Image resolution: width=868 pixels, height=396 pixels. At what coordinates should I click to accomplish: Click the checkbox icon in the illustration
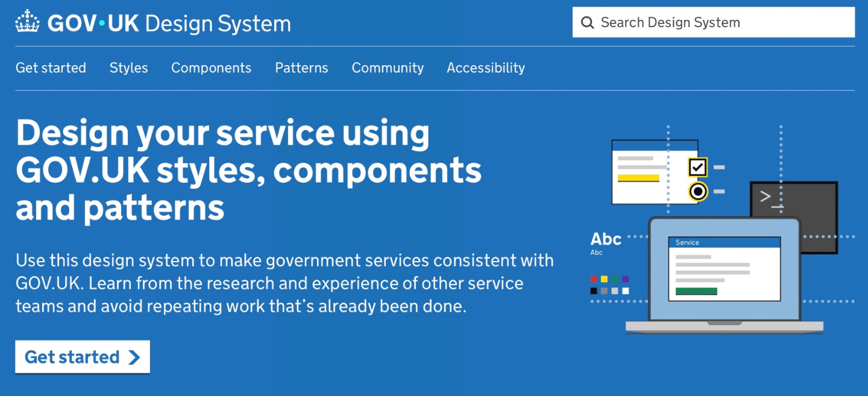click(x=698, y=167)
